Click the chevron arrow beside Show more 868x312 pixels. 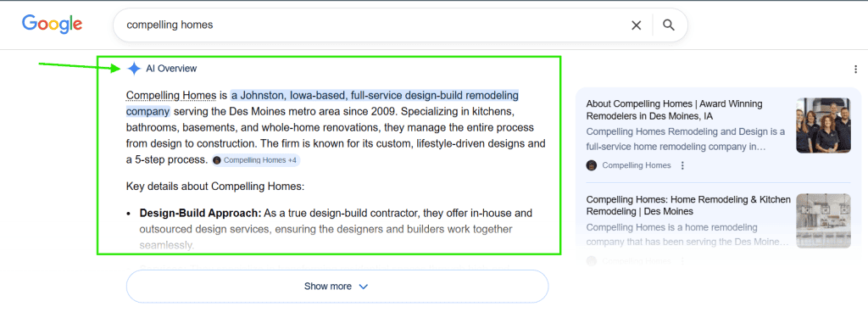pos(364,287)
